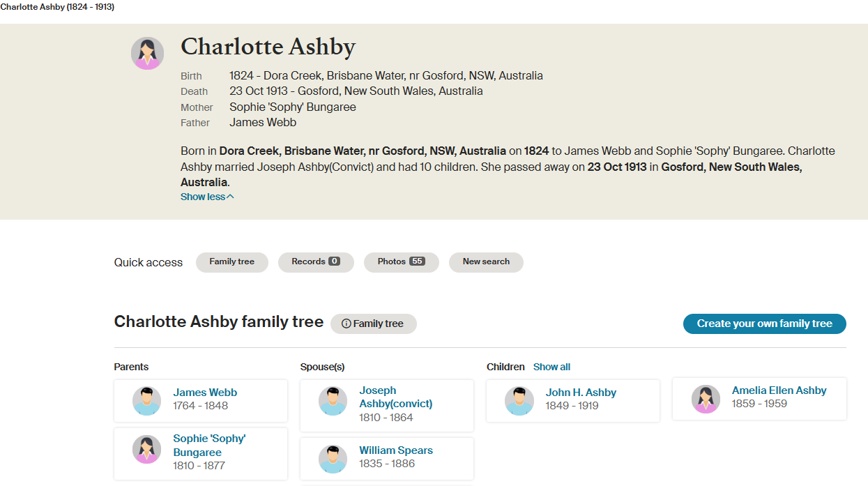Open John H. Ashby's profile link
The width and height of the screenshot is (868, 486).
point(581,393)
